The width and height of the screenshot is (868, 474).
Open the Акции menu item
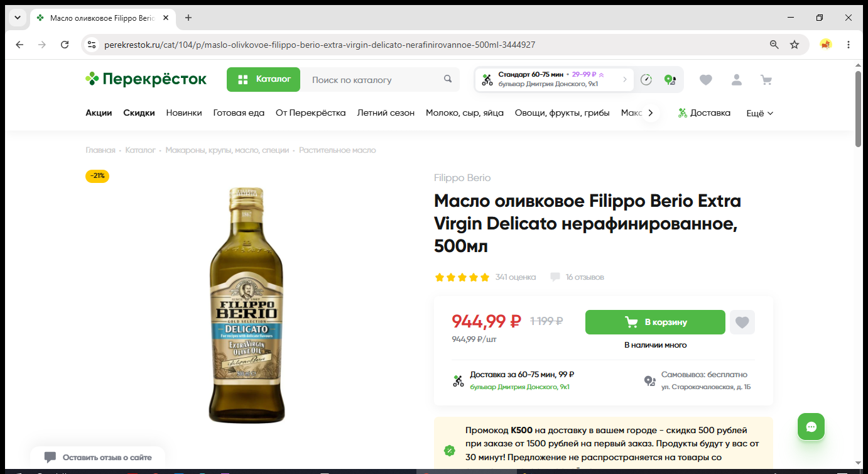[x=99, y=113]
